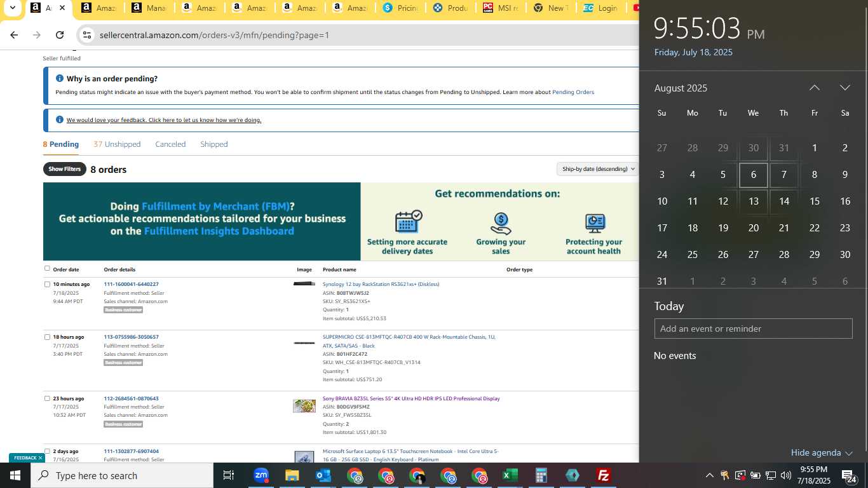
Task: Go back using the browser back arrow
Action: (14, 35)
